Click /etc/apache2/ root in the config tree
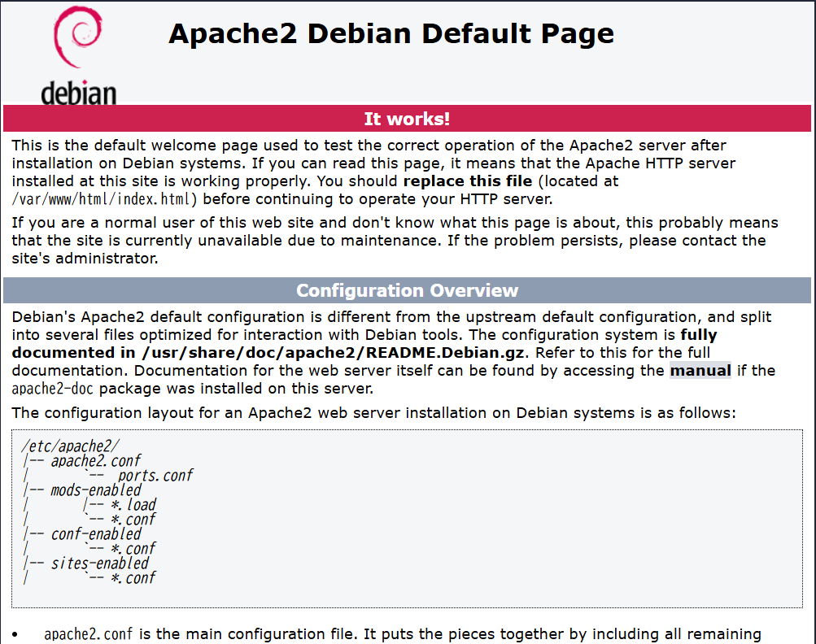 72,446
